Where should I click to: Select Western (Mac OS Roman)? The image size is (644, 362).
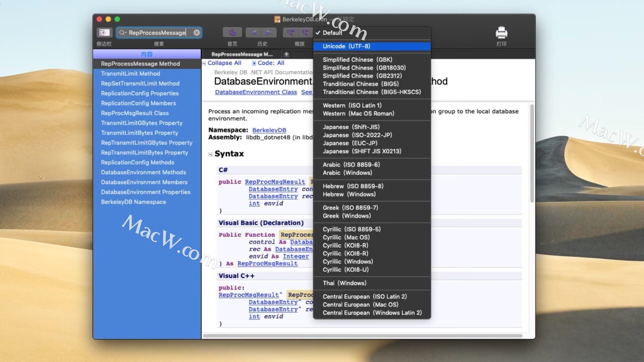point(372,113)
